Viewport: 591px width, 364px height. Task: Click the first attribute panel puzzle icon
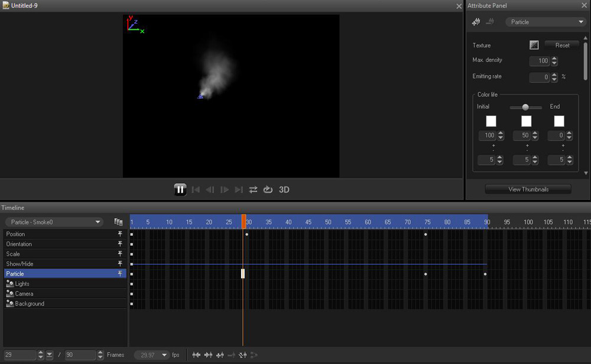[x=476, y=22]
